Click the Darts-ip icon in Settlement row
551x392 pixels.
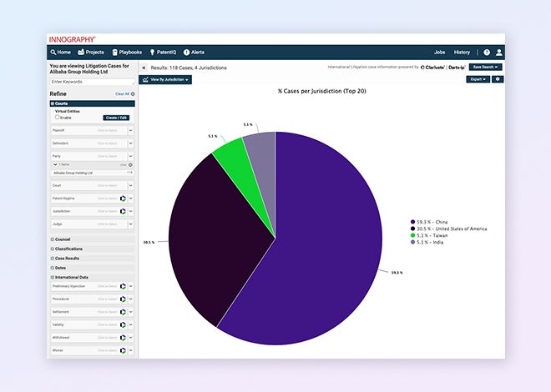click(122, 311)
